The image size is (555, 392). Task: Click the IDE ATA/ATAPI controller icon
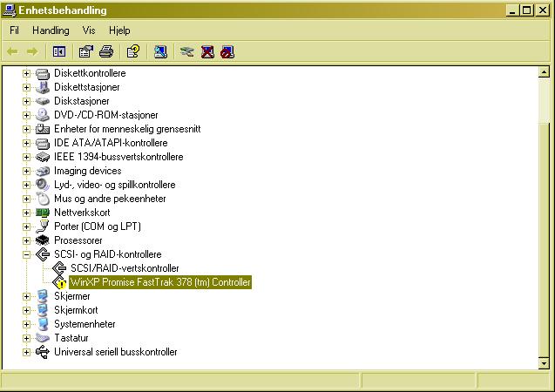point(43,143)
